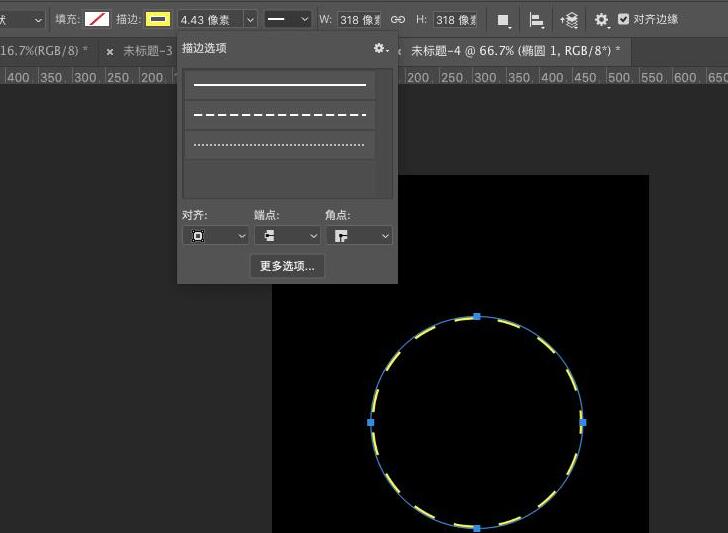Click the top anchor point of the ellipse
The height and width of the screenshot is (533, 728).
point(477,316)
